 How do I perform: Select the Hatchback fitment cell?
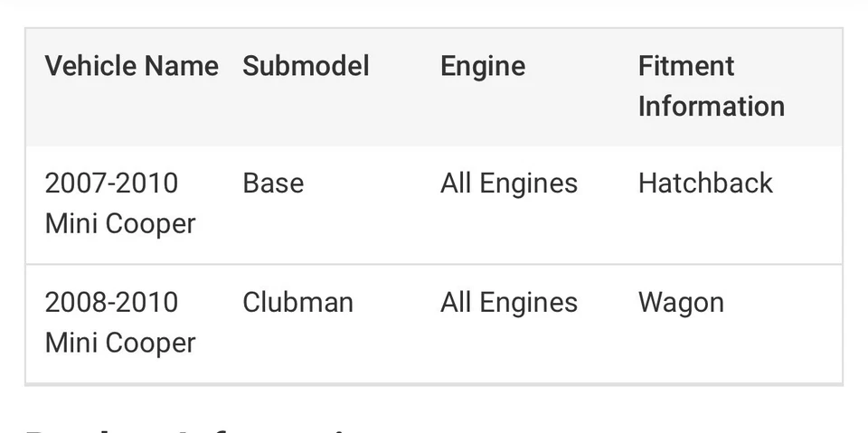(x=705, y=184)
